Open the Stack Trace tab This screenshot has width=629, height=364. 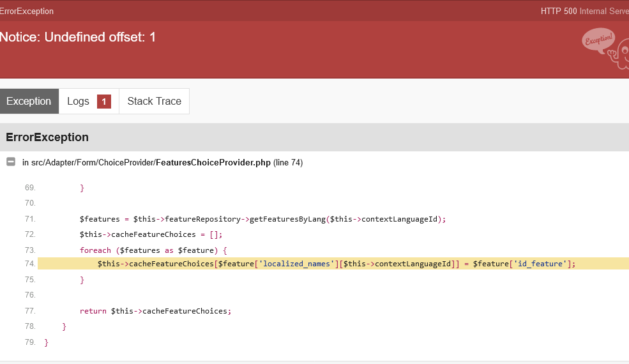[x=155, y=101]
